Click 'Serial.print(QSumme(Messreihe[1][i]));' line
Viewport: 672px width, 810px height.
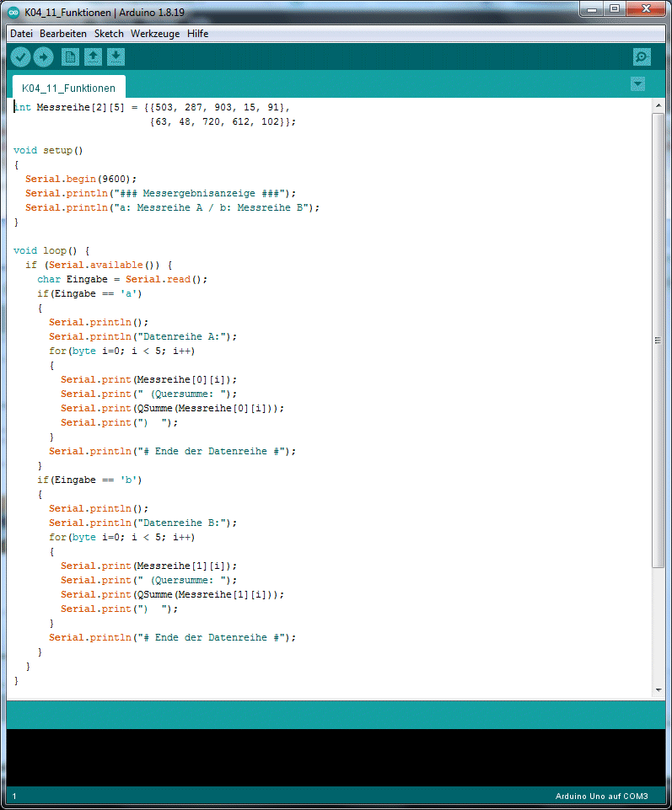click(x=173, y=594)
